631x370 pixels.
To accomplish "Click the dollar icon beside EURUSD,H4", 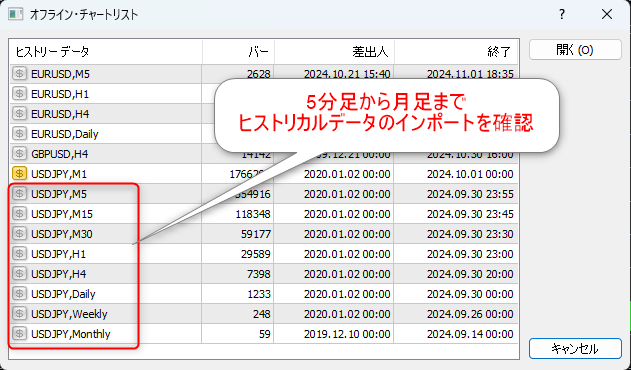I will pos(19,114).
